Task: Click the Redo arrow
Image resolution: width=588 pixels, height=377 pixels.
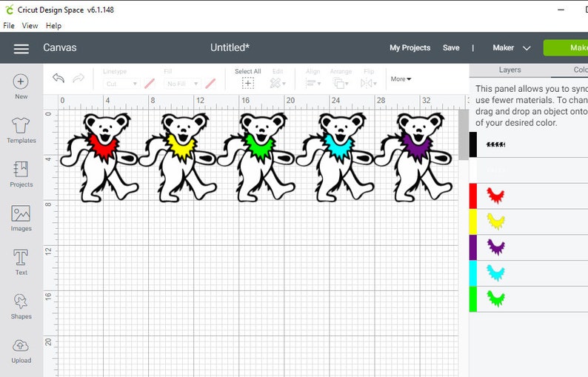Action: tap(78, 78)
